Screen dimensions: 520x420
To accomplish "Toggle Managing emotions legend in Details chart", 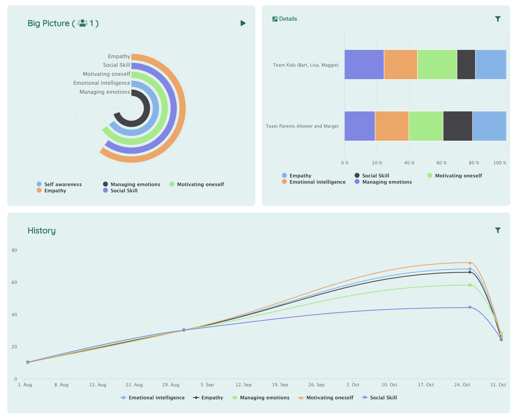I will pos(383,182).
